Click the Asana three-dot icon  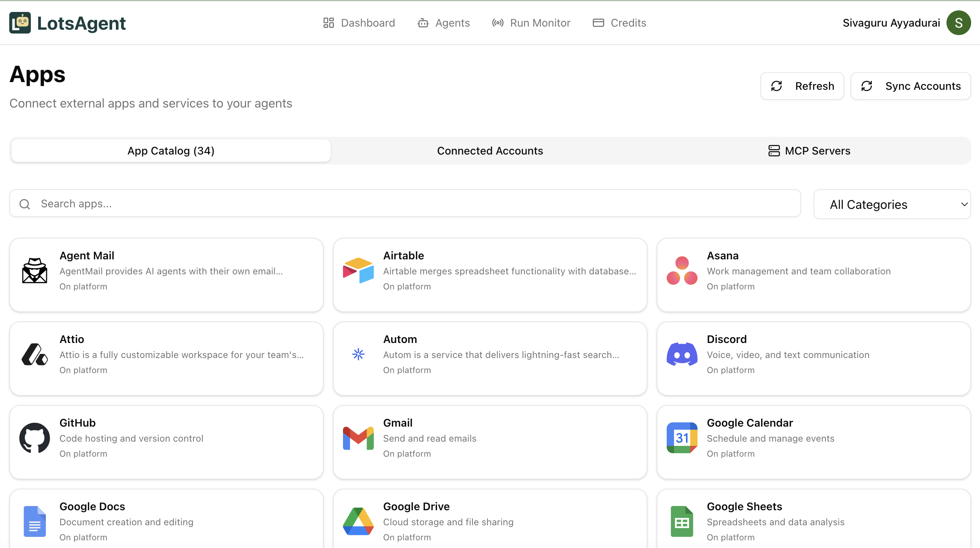[x=682, y=271]
